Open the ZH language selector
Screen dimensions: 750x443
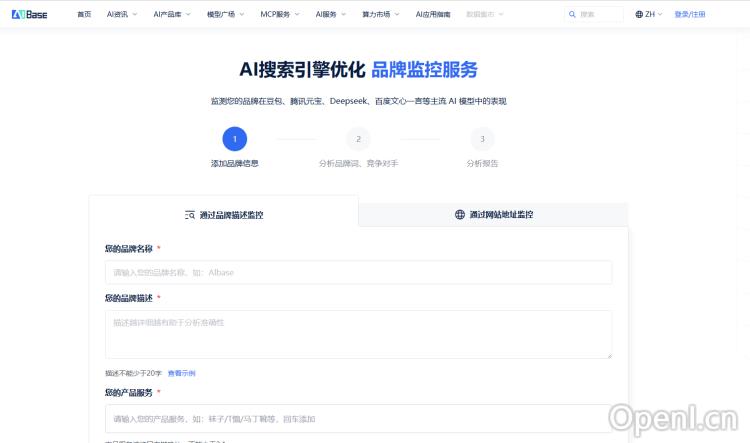point(649,14)
